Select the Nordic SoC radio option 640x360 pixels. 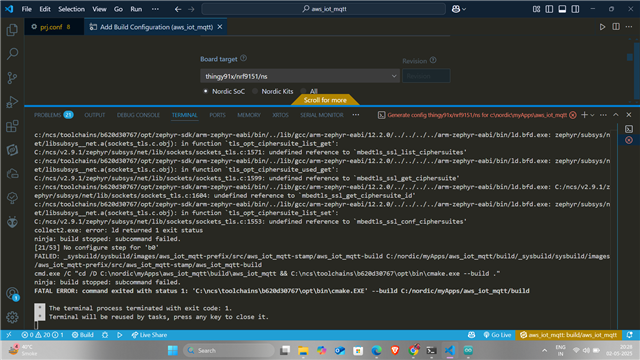coord(205,91)
